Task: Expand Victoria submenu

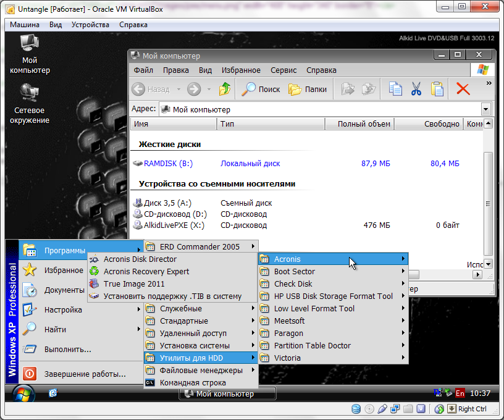Action: click(x=334, y=358)
